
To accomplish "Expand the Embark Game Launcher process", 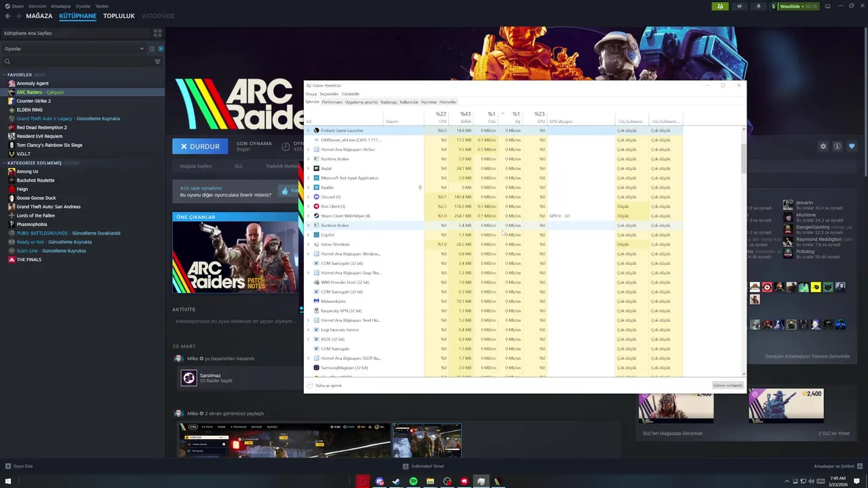I will coord(309,130).
